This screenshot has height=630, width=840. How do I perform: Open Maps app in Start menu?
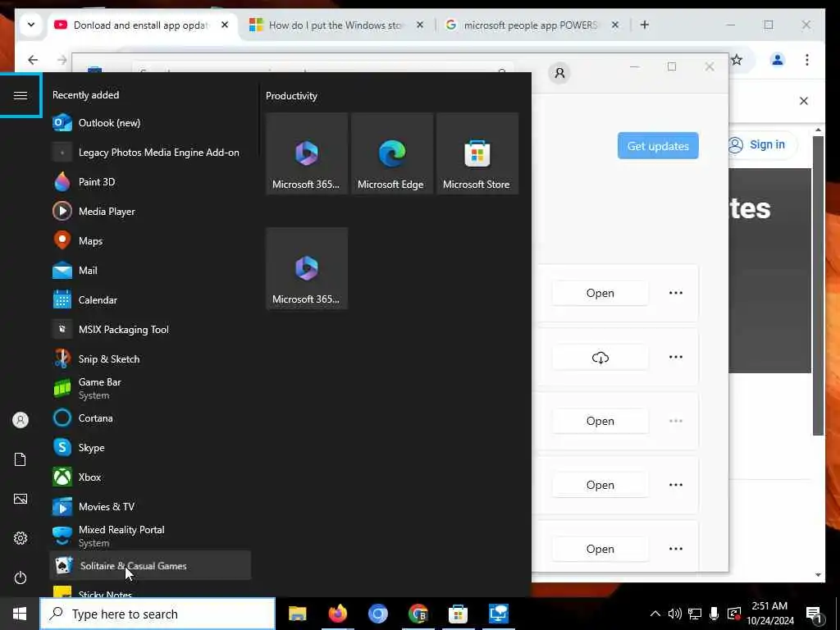(150, 240)
